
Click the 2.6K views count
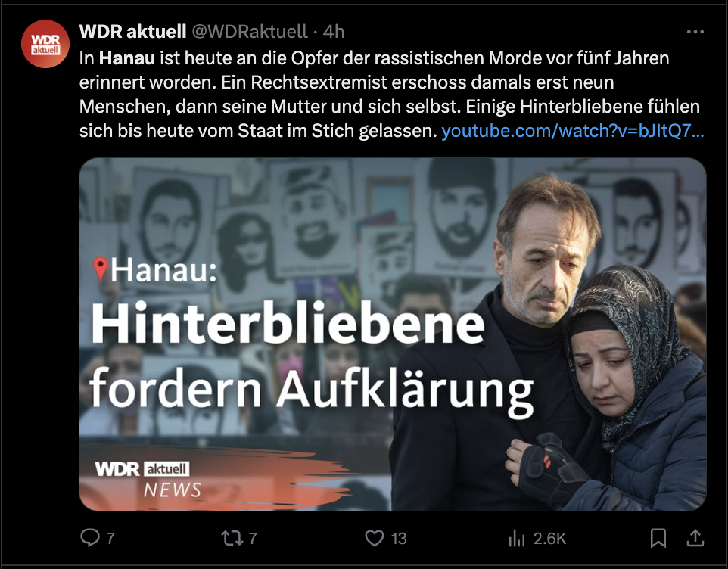coord(549,539)
